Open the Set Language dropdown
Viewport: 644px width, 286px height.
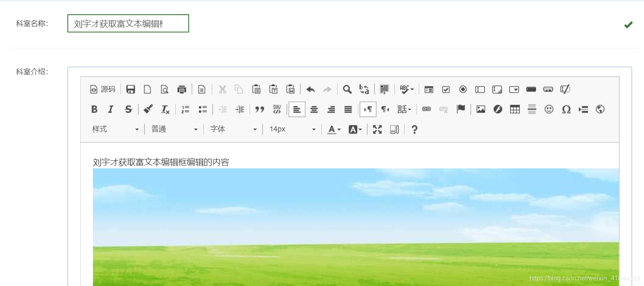404,109
